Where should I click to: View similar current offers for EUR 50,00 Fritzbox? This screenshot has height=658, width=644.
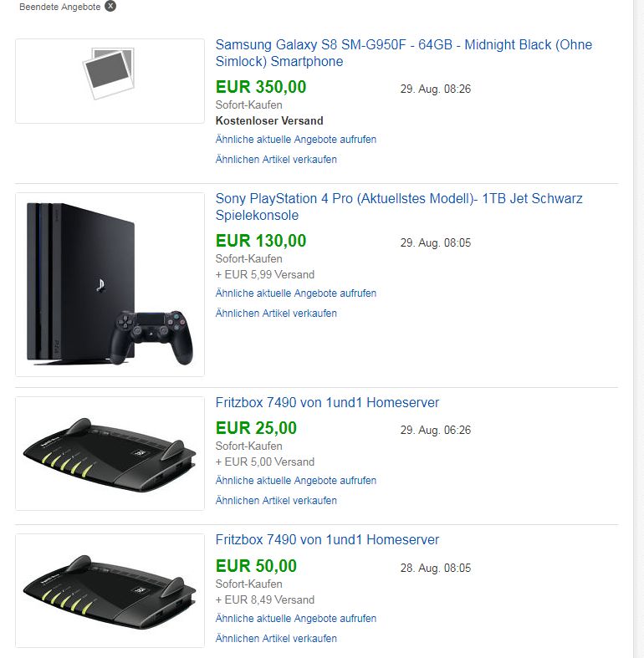pyautogui.click(x=296, y=619)
